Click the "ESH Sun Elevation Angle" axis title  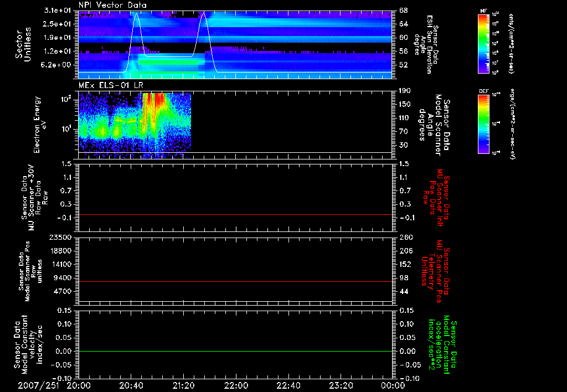pyautogui.click(x=426, y=44)
